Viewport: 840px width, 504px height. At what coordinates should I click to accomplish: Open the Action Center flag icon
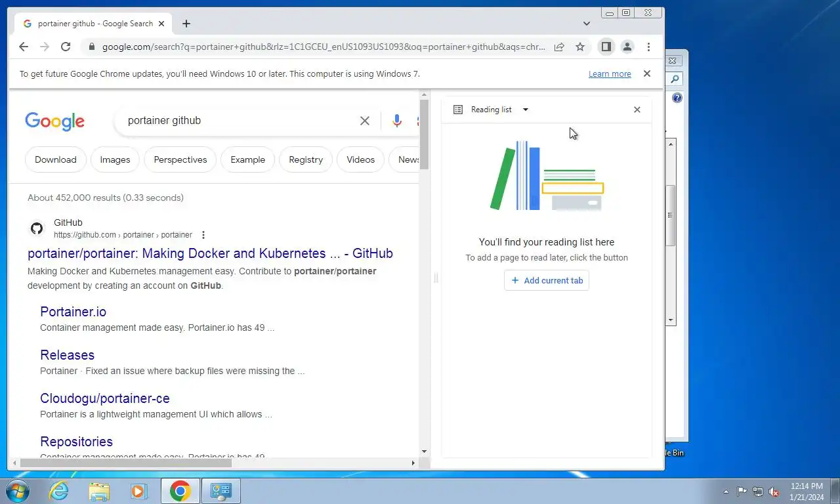coord(742,492)
